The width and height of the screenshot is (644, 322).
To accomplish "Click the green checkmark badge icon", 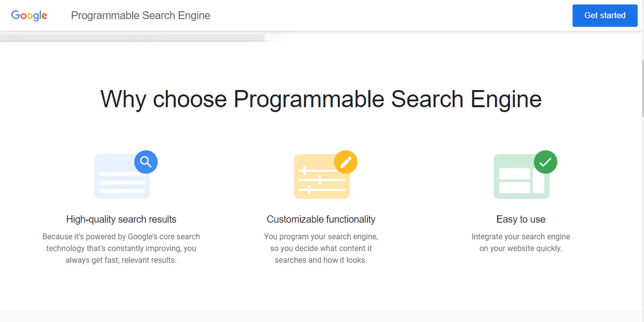I will 546,161.
